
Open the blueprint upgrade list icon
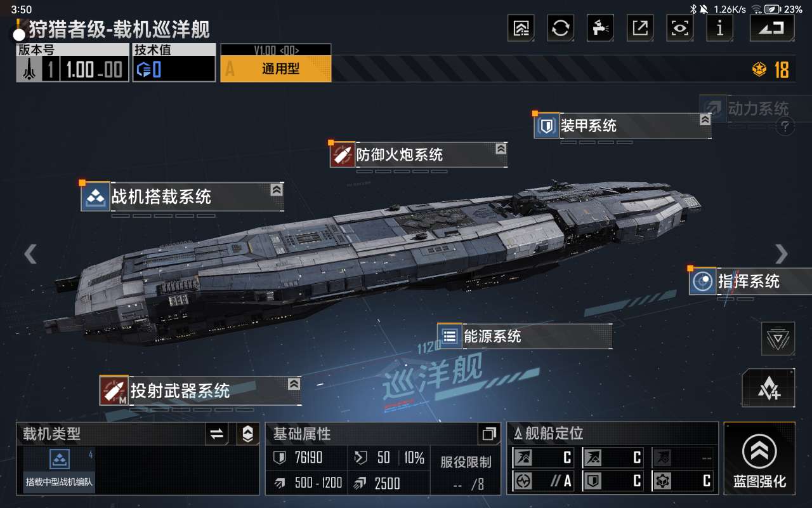[521, 28]
